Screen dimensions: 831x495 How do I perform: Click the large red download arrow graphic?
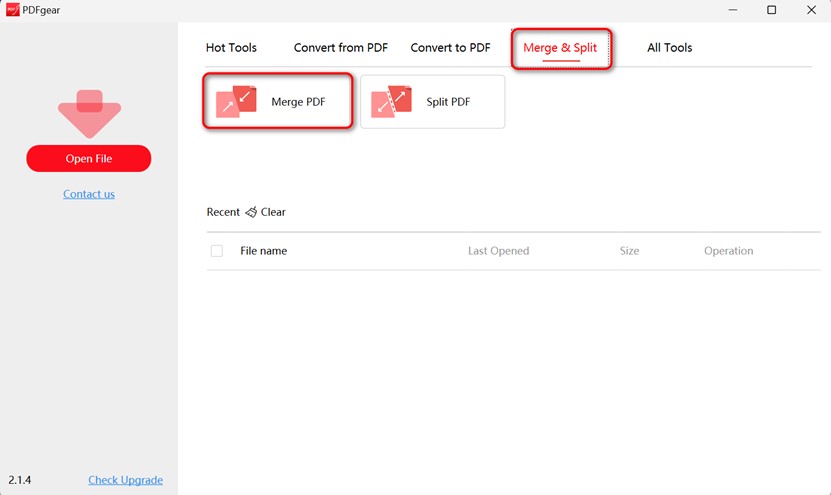tap(90, 114)
